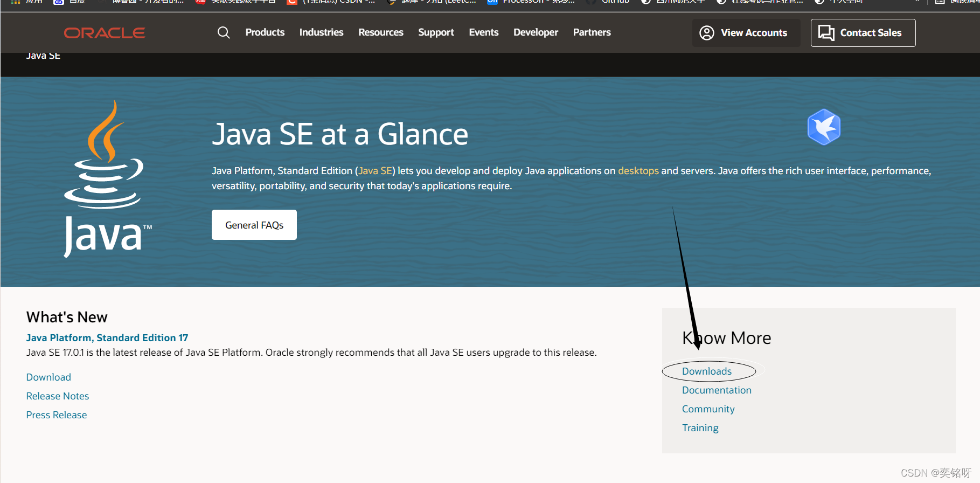Open the Industries menu
This screenshot has height=483, width=980.
pyautogui.click(x=321, y=32)
